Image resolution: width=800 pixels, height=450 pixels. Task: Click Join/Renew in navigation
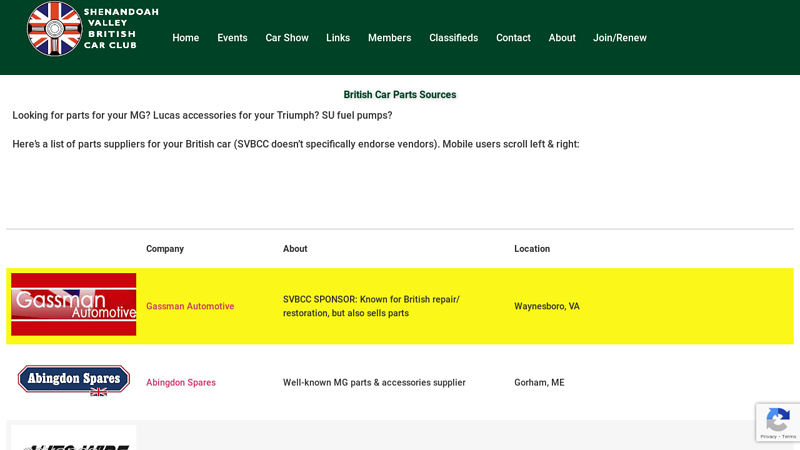pyautogui.click(x=619, y=38)
